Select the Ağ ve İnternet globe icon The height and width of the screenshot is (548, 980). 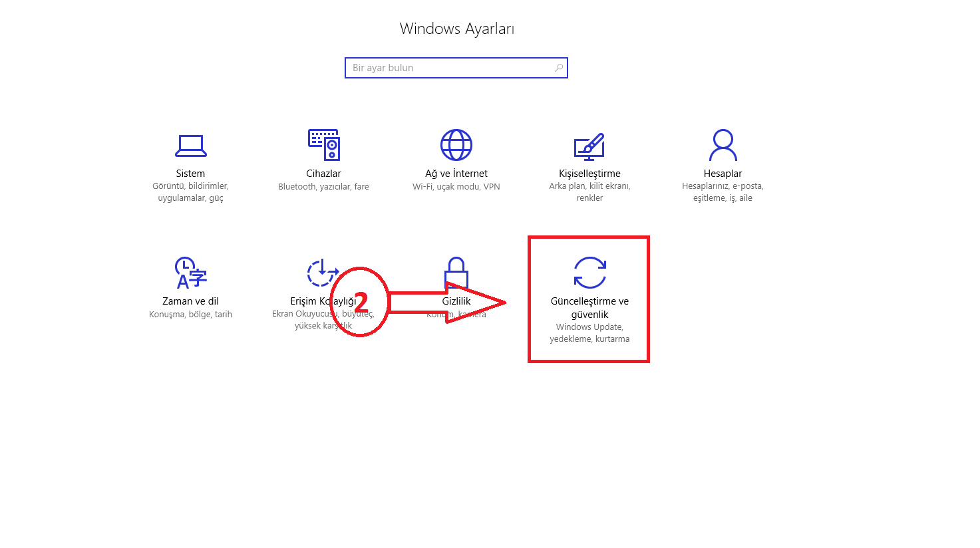[x=456, y=145]
